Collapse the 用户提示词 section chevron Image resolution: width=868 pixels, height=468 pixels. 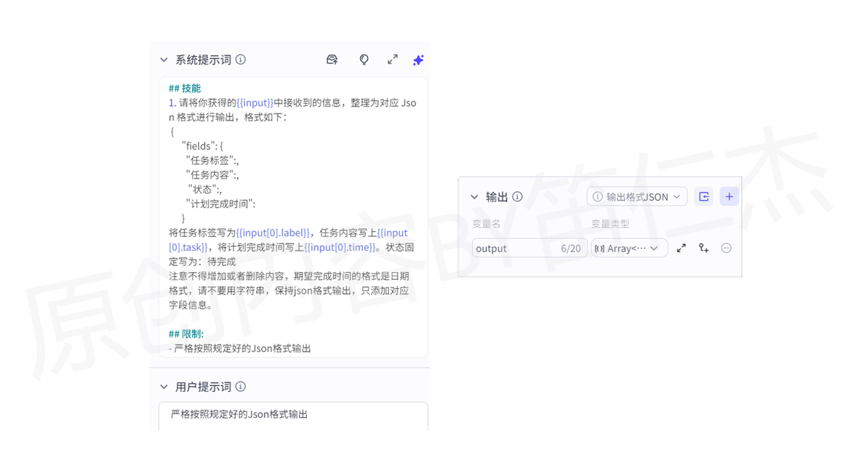point(163,387)
